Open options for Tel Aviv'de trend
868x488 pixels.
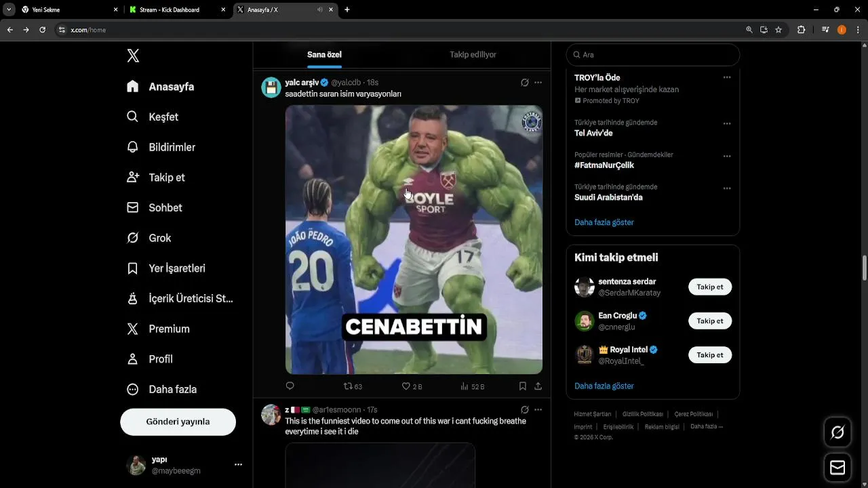(x=727, y=123)
